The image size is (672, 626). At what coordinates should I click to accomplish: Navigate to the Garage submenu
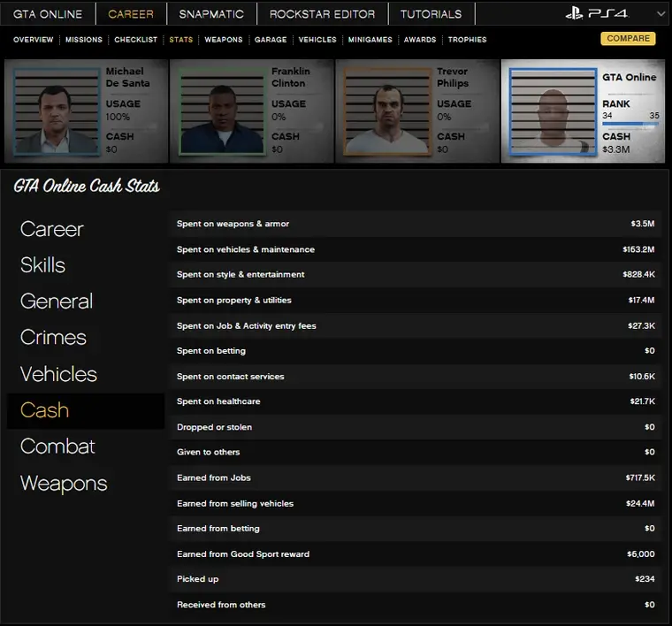271,40
